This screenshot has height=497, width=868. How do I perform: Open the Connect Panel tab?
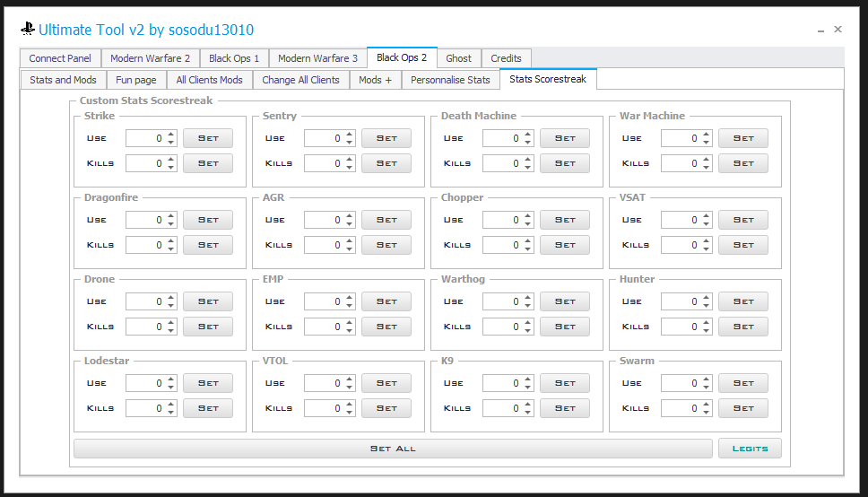60,58
